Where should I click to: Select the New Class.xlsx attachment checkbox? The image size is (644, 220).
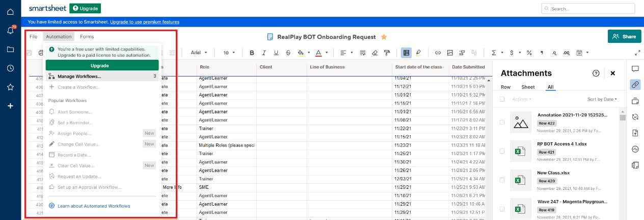(502, 180)
